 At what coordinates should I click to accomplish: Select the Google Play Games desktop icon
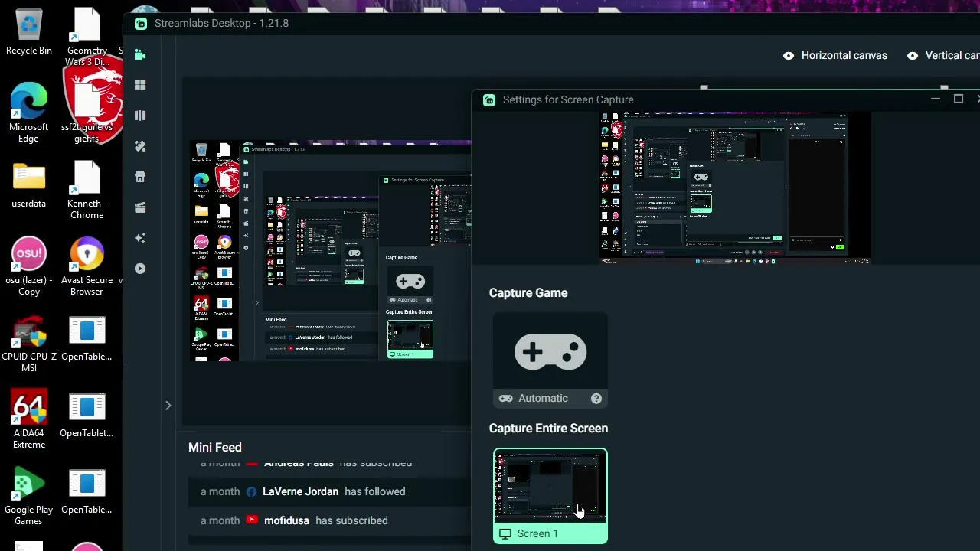pyautogui.click(x=29, y=496)
